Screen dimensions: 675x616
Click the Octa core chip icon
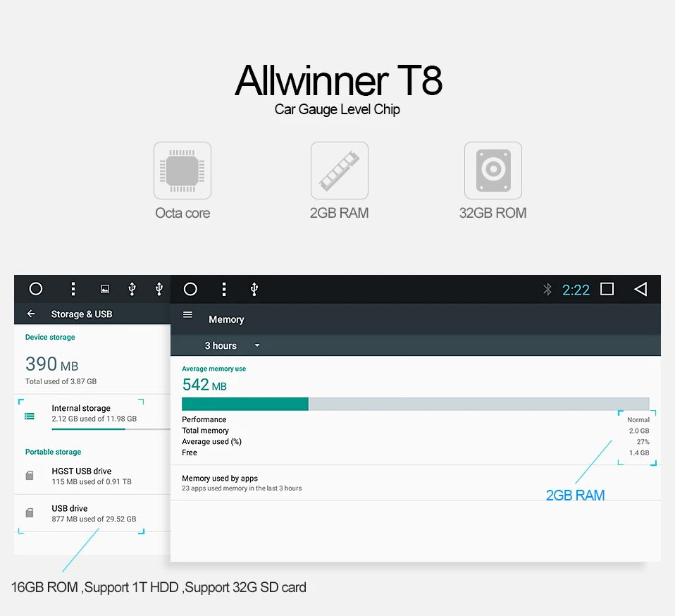tap(182, 171)
